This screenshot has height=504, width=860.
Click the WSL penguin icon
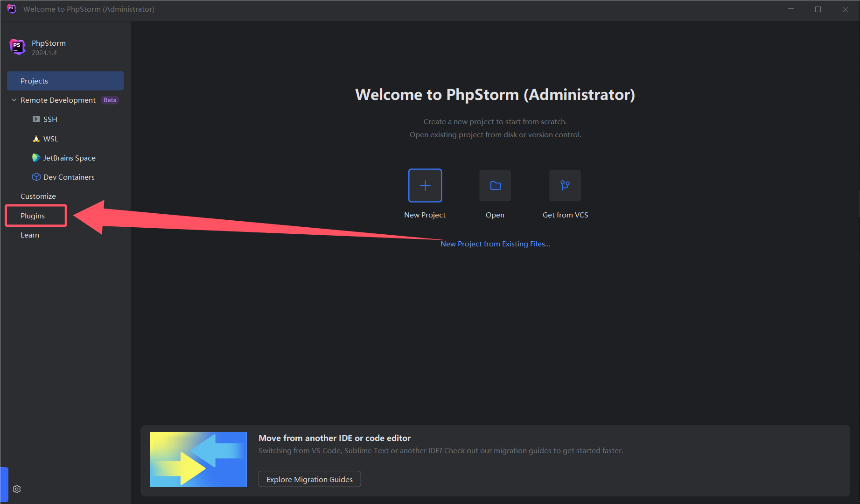(x=36, y=139)
